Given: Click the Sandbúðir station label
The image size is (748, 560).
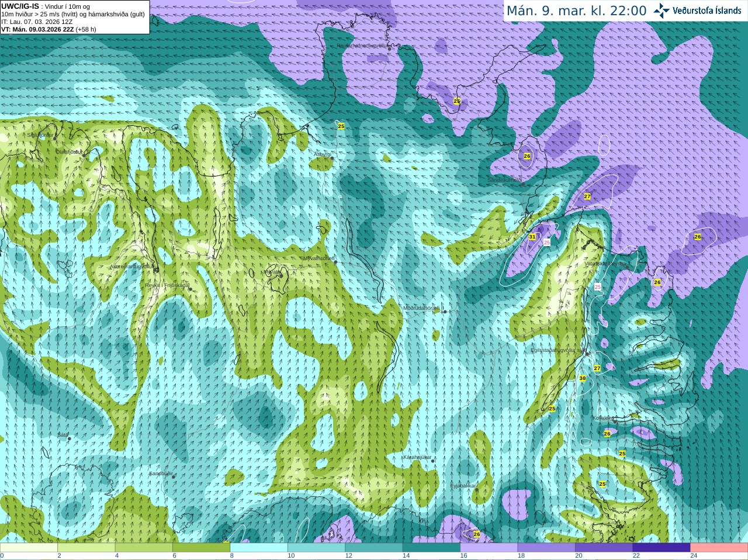Looking at the screenshot, I should point(161,473).
